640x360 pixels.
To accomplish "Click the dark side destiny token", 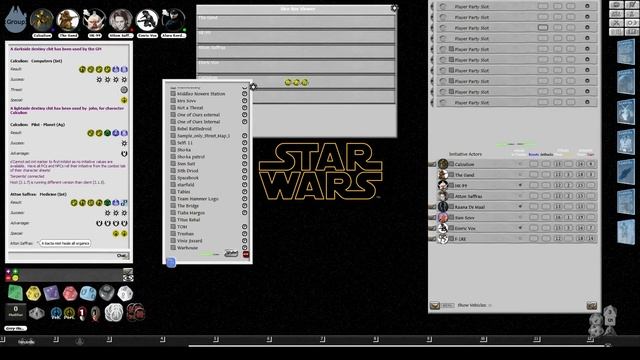I will (136, 313).
